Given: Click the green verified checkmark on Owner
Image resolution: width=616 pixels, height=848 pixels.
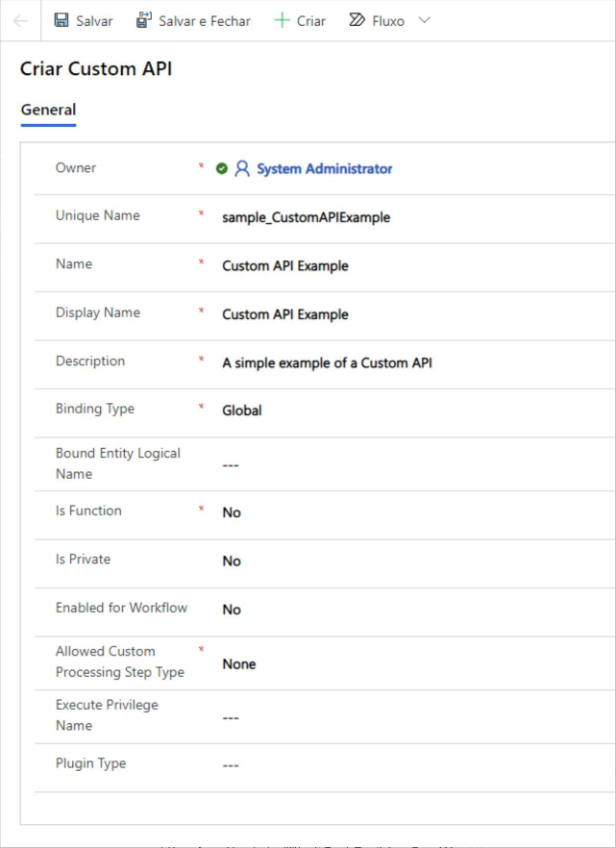Looking at the screenshot, I should (x=223, y=167).
